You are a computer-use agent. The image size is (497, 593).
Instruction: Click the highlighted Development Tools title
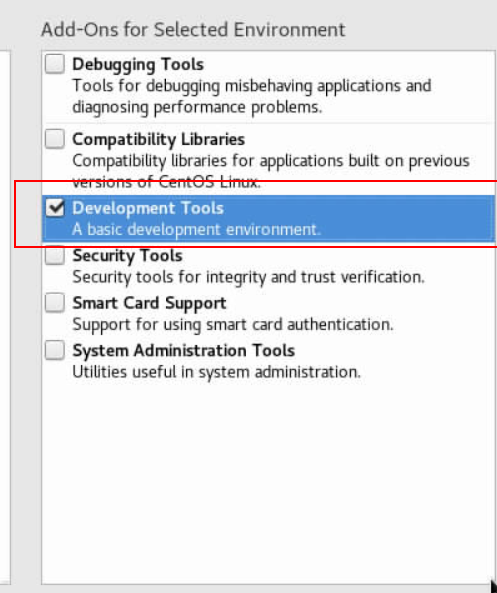pyautogui.click(x=148, y=208)
